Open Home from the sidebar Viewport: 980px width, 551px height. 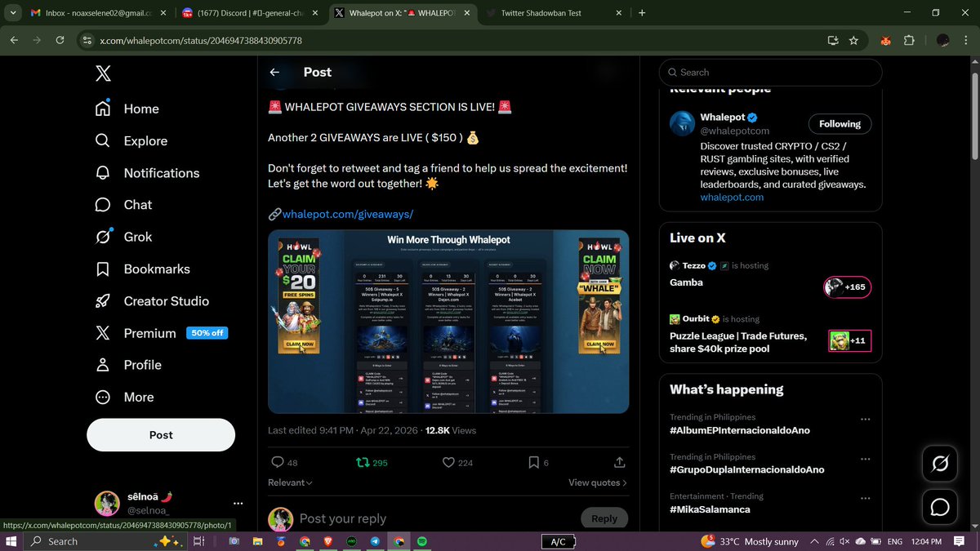pyautogui.click(x=127, y=109)
